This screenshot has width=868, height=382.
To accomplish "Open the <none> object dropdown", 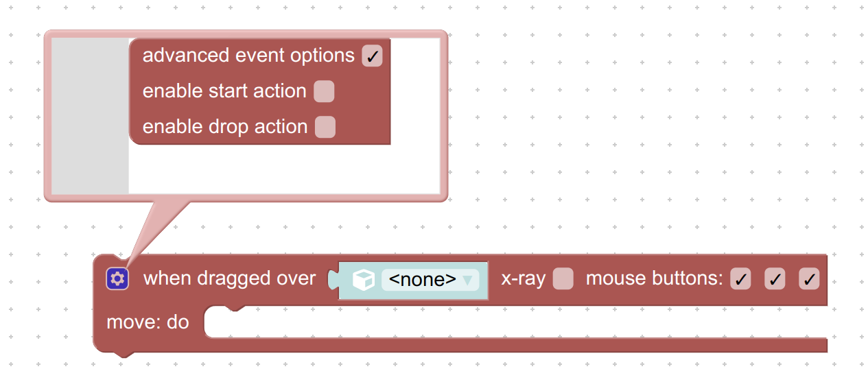I will point(430,280).
